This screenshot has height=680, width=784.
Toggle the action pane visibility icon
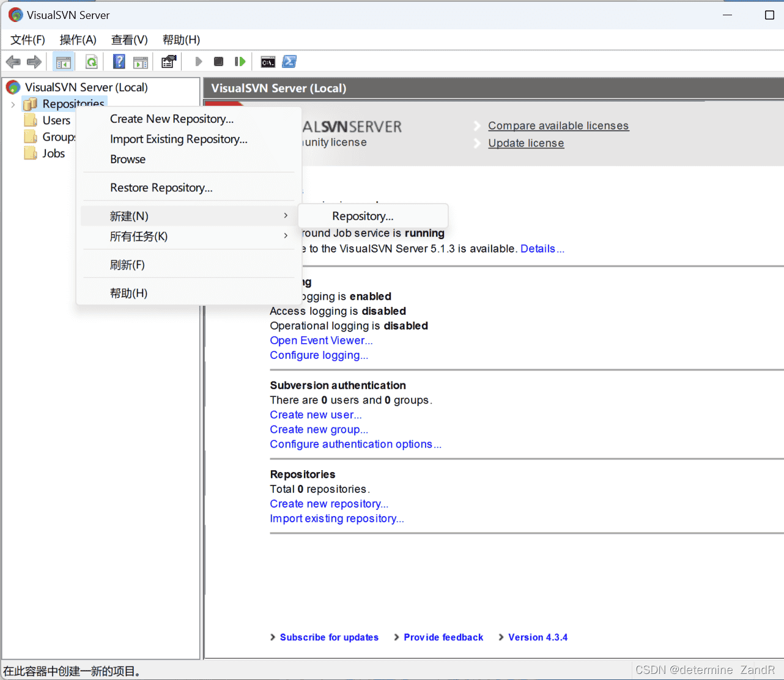click(141, 61)
